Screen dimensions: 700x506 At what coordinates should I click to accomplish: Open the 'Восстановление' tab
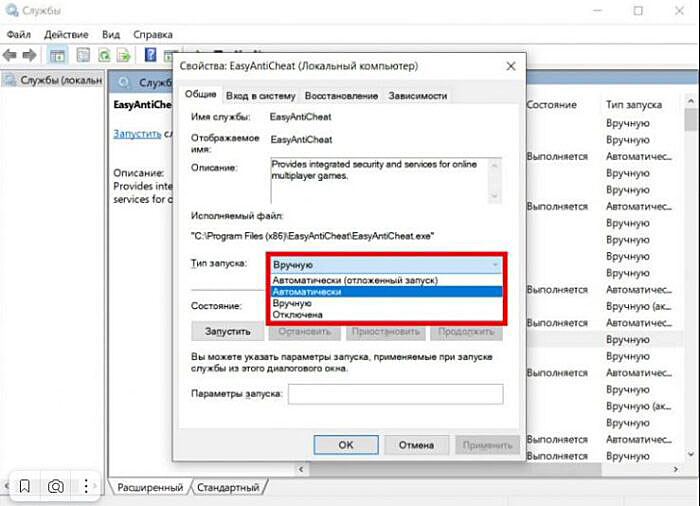341,96
